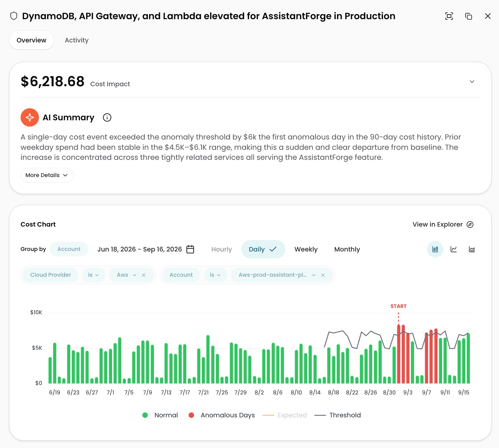Switch to area chart view icon

coord(472,249)
